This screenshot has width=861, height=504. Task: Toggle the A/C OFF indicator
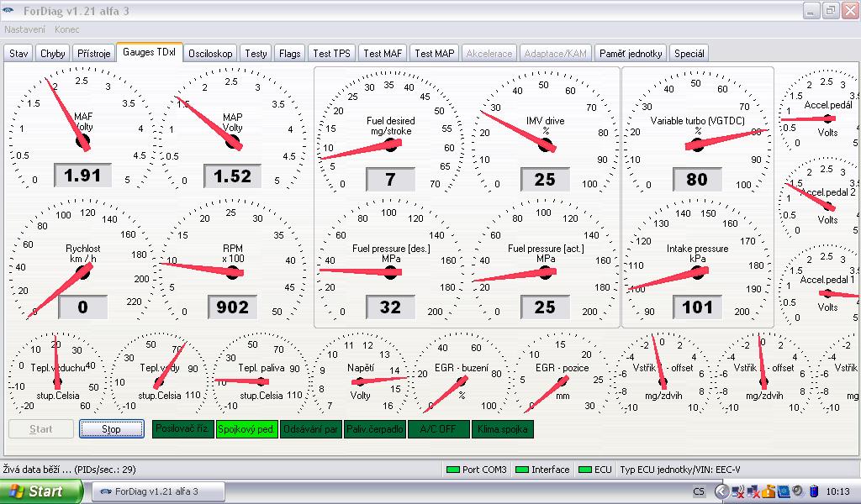point(438,429)
